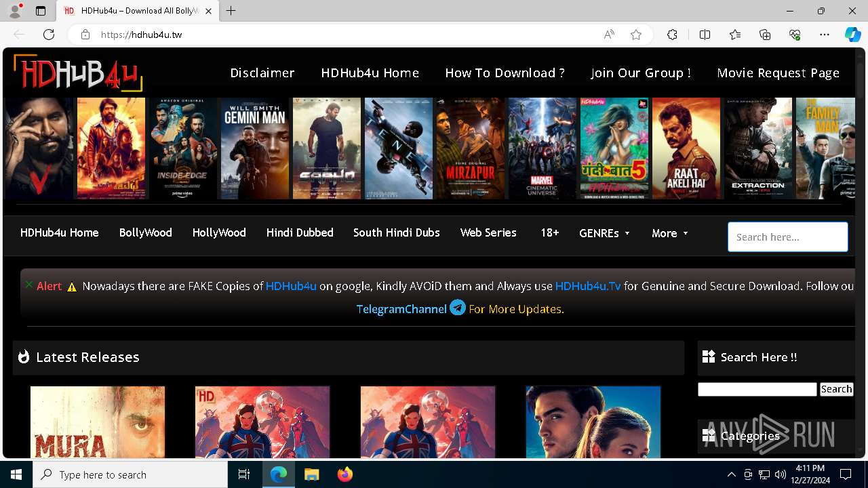868x488 pixels.
Task: Open Microsoft Edge from taskbar
Action: click(x=279, y=474)
